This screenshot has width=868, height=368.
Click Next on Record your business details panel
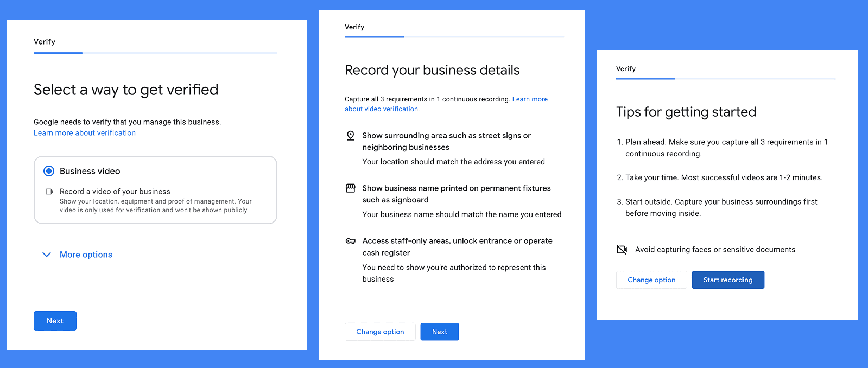click(440, 332)
